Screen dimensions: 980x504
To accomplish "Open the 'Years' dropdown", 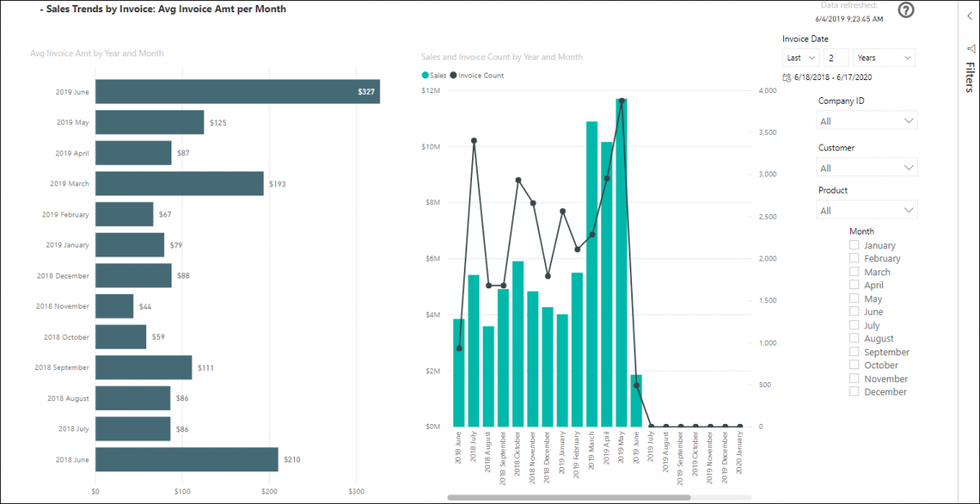I will [884, 57].
